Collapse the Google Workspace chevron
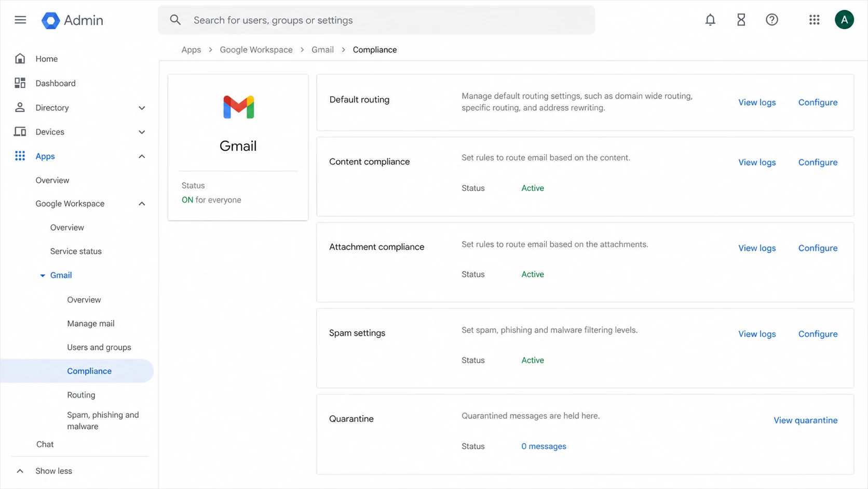The height and width of the screenshot is (489, 868). [142, 204]
